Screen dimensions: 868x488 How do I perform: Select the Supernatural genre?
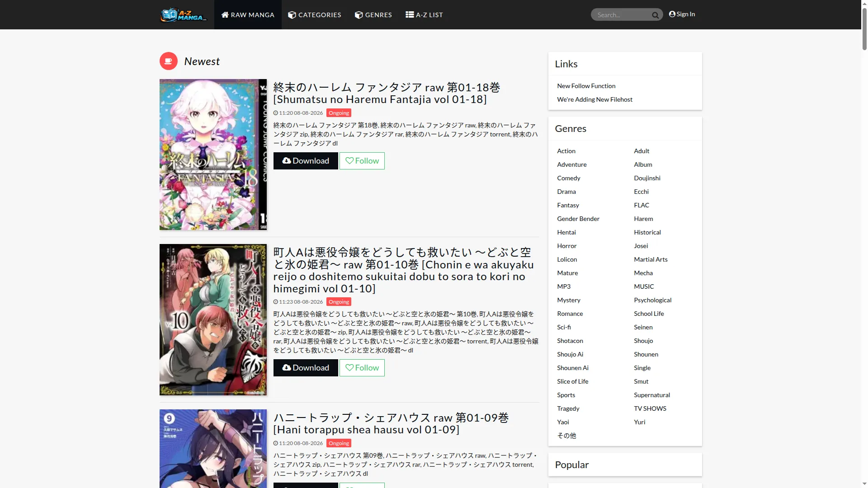(x=651, y=395)
